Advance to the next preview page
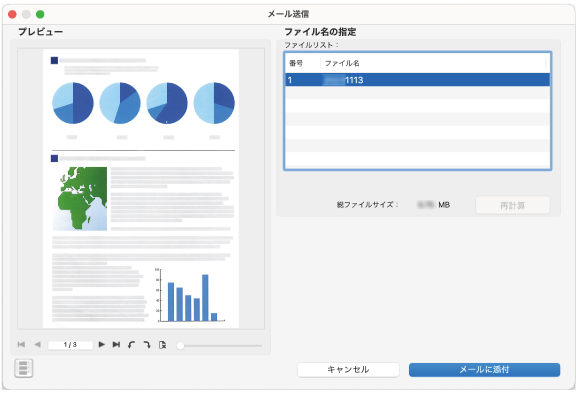This screenshot has width=576, height=395. [x=102, y=345]
